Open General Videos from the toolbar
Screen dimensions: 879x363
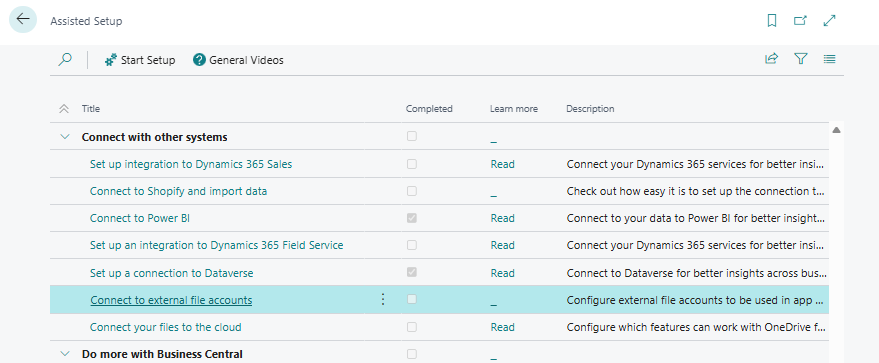click(238, 60)
